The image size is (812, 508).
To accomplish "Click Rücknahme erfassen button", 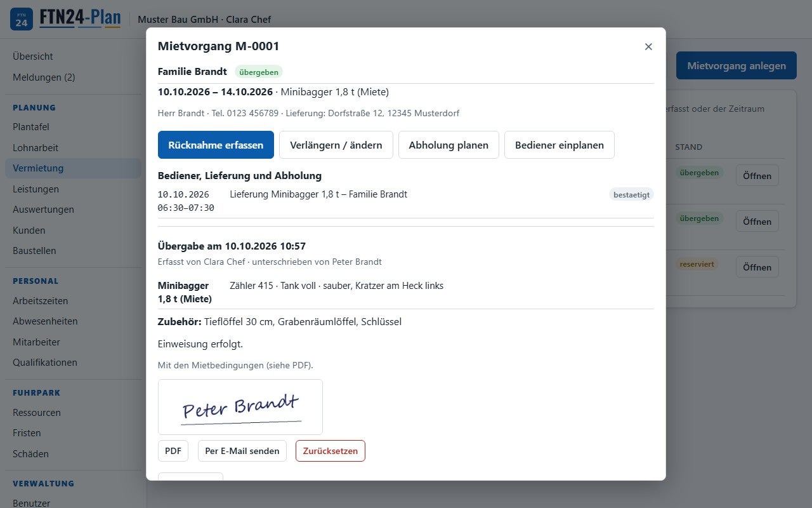I will click(x=216, y=145).
